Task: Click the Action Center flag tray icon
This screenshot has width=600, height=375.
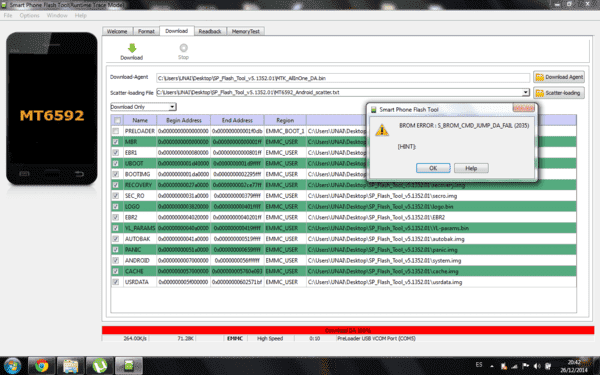Action: click(x=526, y=366)
